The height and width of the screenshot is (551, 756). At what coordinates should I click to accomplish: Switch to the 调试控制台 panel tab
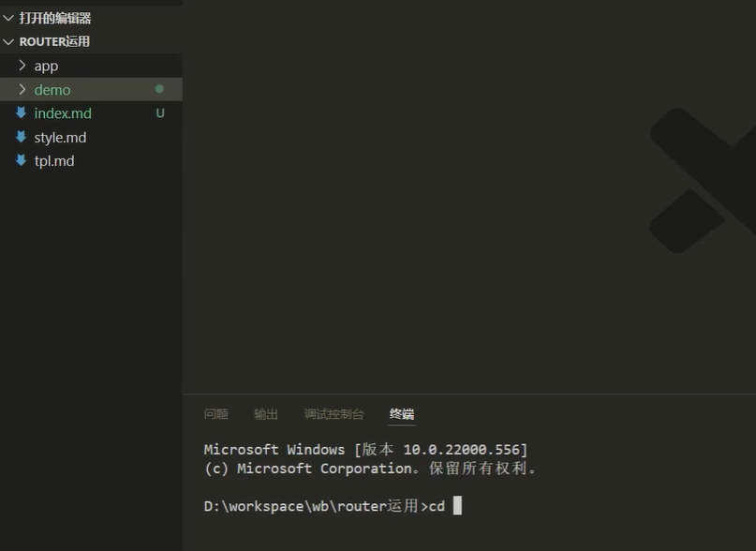334,414
